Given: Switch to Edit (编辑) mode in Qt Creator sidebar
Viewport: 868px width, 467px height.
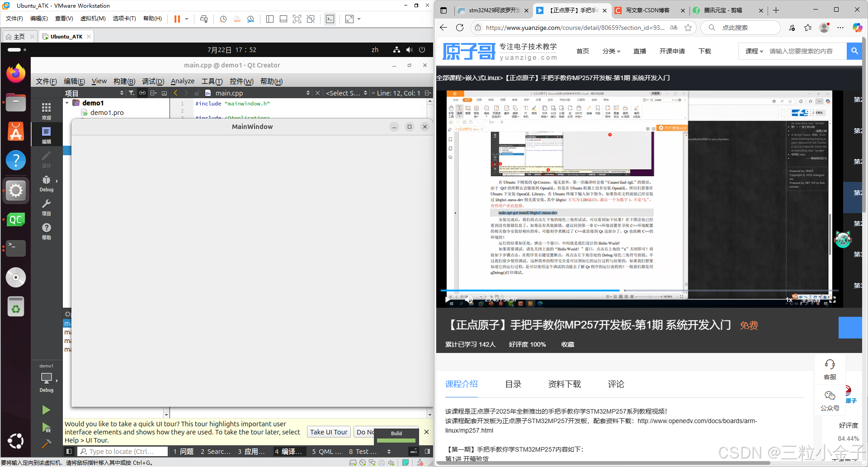Looking at the screenshot, I should pyautogui.click(x=46, y=134).
